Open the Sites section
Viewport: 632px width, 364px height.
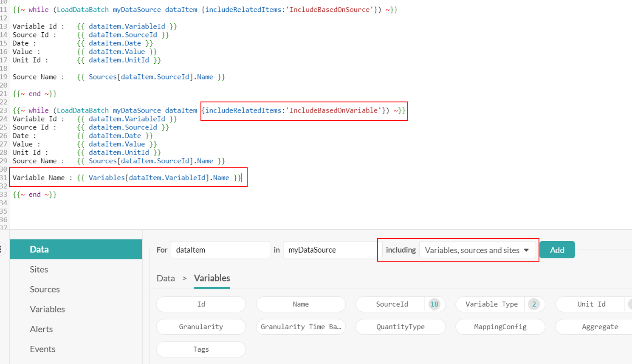tap(39, 269)
